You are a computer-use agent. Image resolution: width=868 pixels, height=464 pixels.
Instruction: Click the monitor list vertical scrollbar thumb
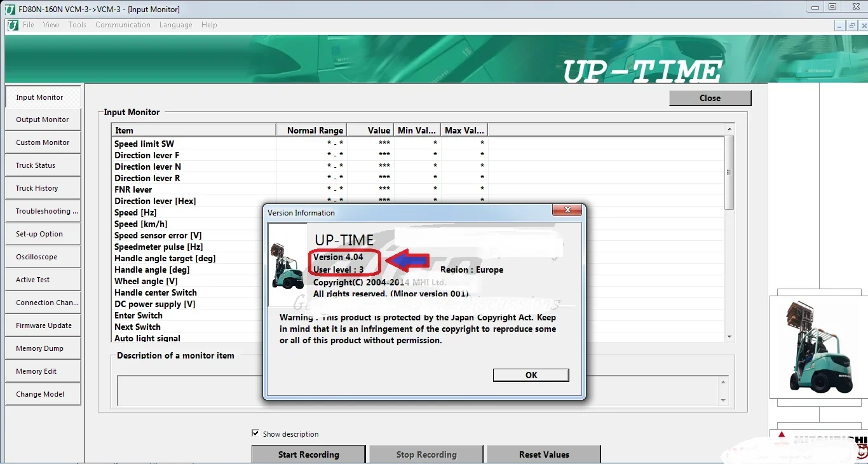point(729,172)
